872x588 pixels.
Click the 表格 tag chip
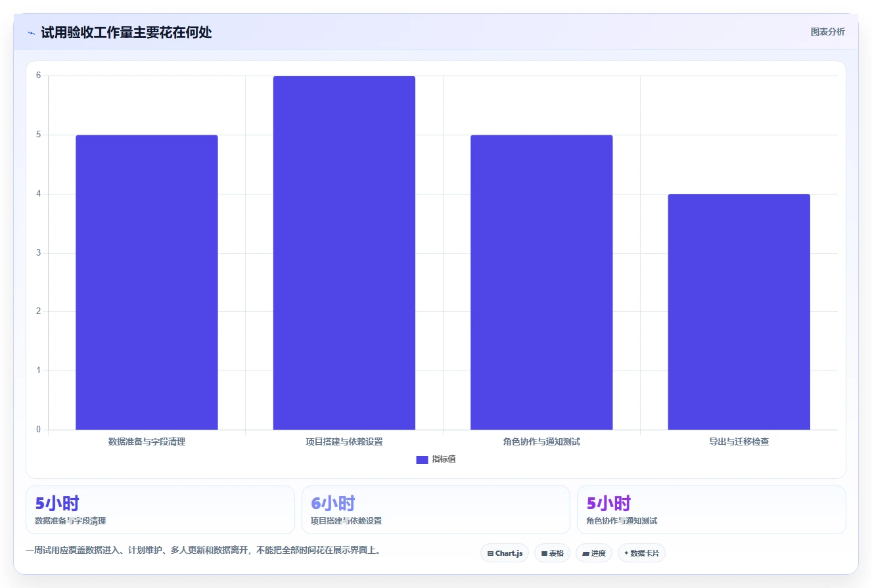pos(552,553)
